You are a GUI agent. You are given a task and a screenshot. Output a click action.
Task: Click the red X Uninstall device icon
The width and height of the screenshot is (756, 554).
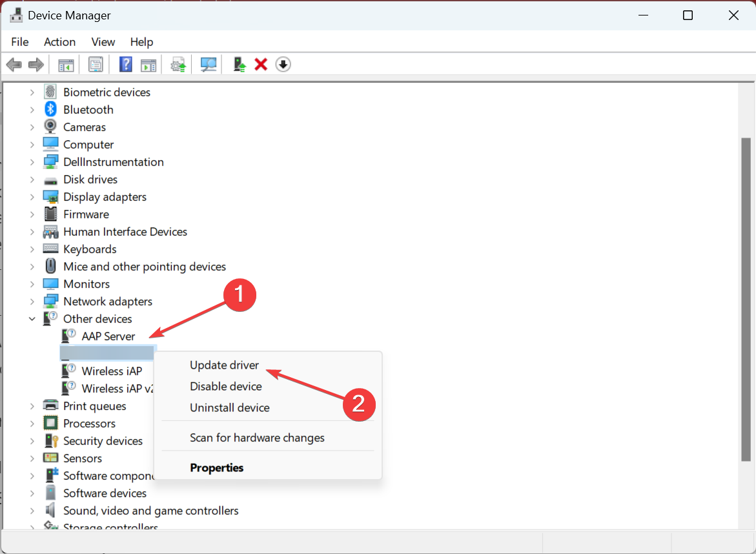pyautogui.click(x=261, y=65)
